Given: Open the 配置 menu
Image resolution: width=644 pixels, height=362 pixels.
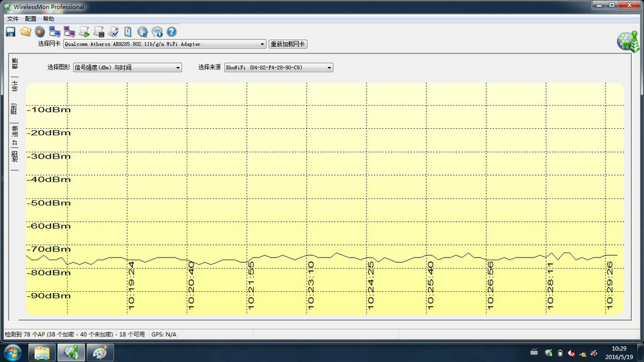Looking at the screenshot, I should point(31,19).
